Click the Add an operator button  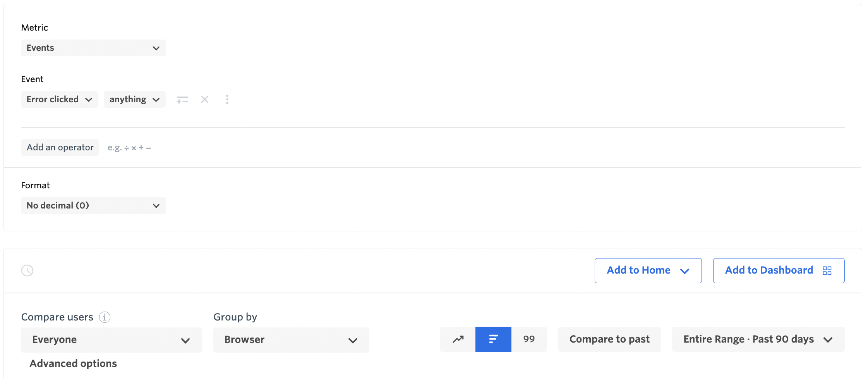click(x=60, y=147)
